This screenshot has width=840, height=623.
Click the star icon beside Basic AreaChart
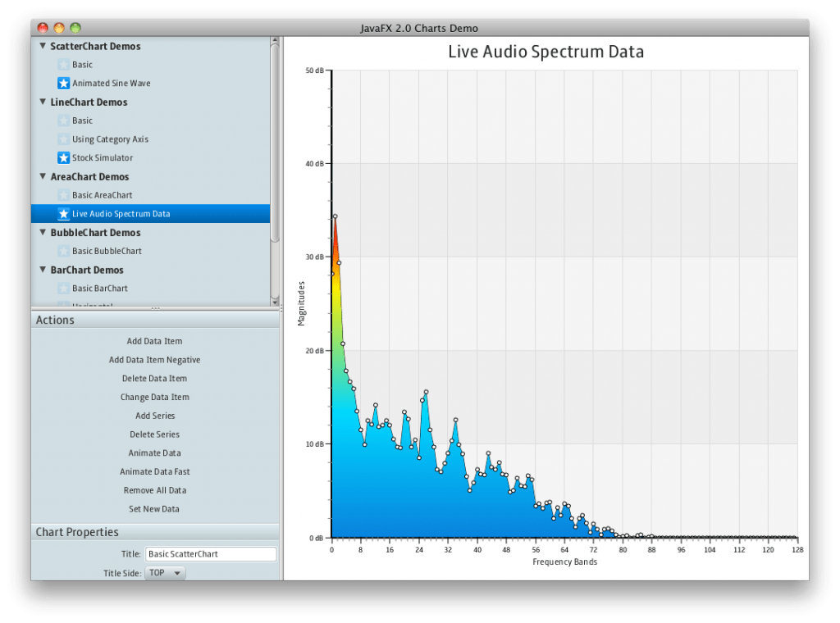point(64,195)
